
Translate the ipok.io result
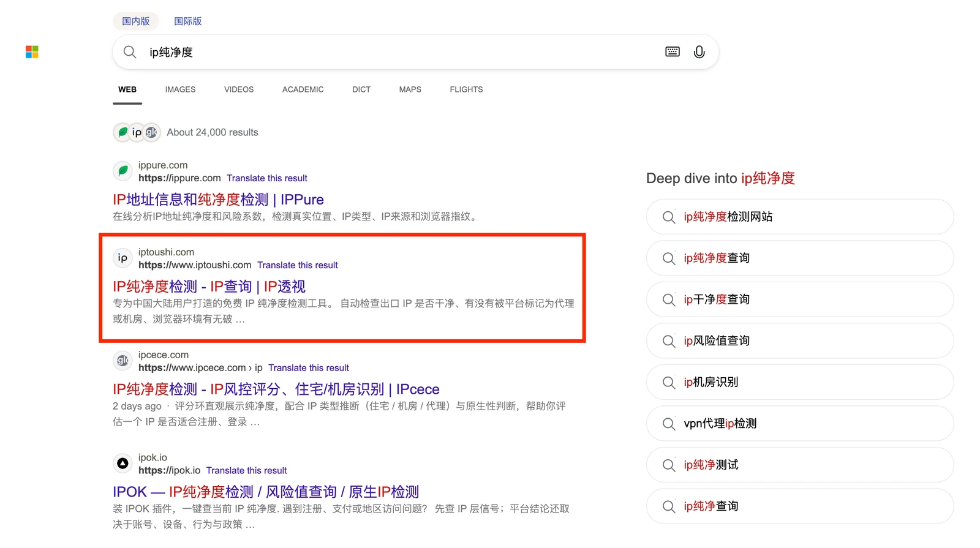coord(246,471)
